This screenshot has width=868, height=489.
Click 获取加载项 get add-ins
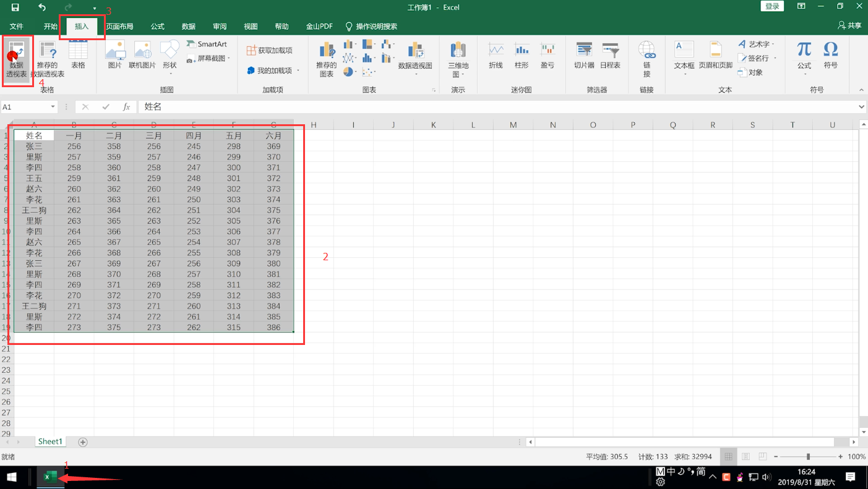pyautogui.click(x=270, y=50)
